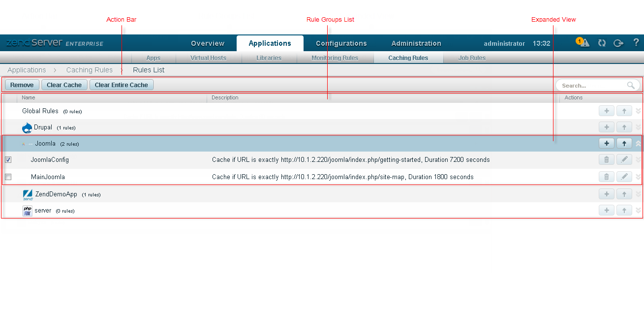Click the Clear Entire Cache button
Image resolution: width=644 pixels, height=311 pixels.
tap(121, 85)
